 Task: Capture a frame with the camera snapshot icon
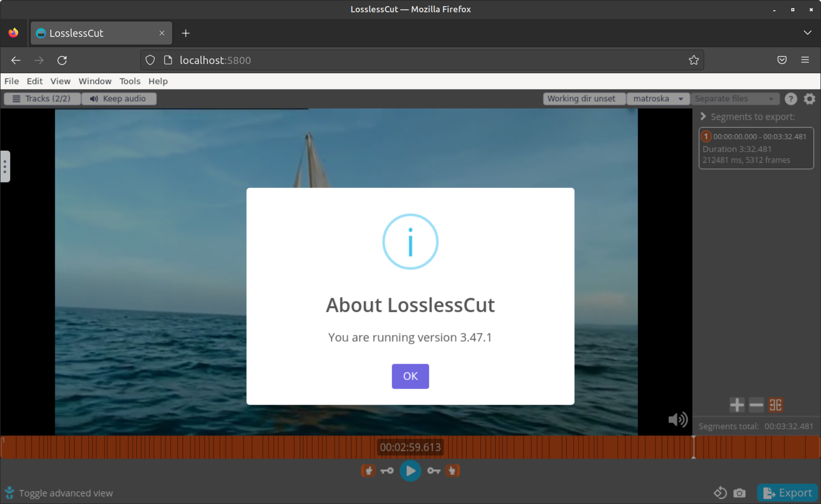click(x=738, y=493)
